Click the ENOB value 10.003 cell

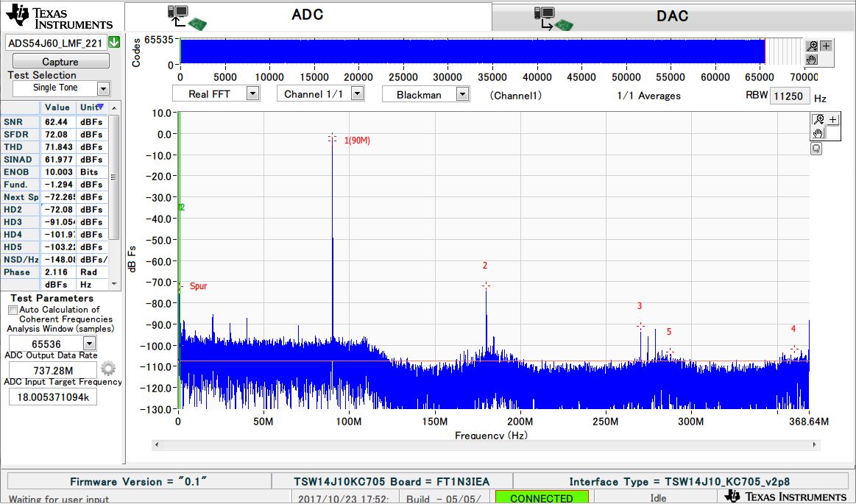(58, 172)
